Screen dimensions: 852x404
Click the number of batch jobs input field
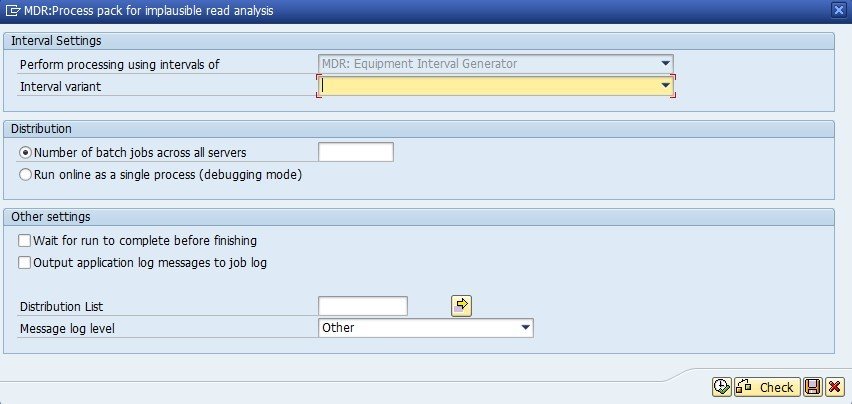[355, 152]
